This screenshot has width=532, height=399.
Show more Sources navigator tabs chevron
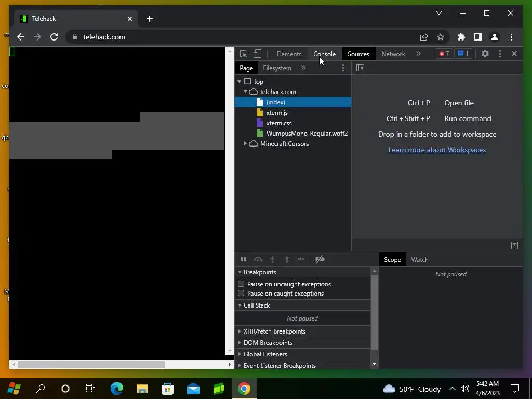tap(303, 68)
